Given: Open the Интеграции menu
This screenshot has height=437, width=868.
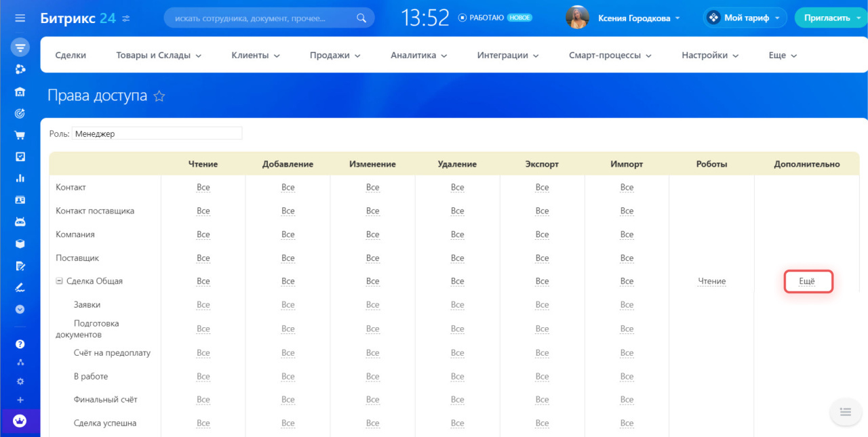Looking at the screenshot, I should coord(508,56).
